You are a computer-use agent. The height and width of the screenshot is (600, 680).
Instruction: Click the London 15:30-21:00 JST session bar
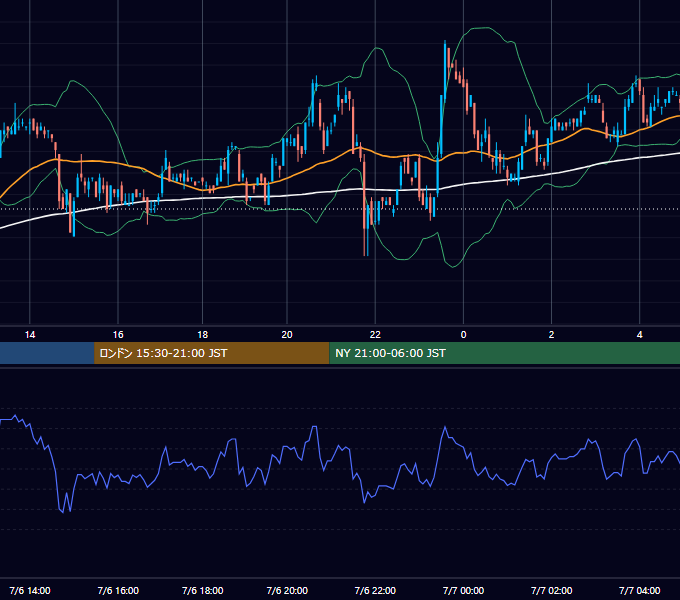212,353
